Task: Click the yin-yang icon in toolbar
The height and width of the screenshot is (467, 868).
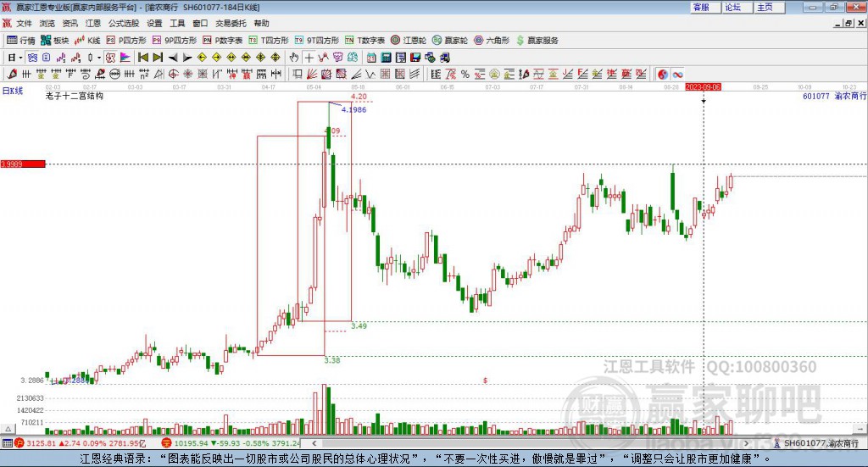Action: pyautogui.click(x=663, y=74)
